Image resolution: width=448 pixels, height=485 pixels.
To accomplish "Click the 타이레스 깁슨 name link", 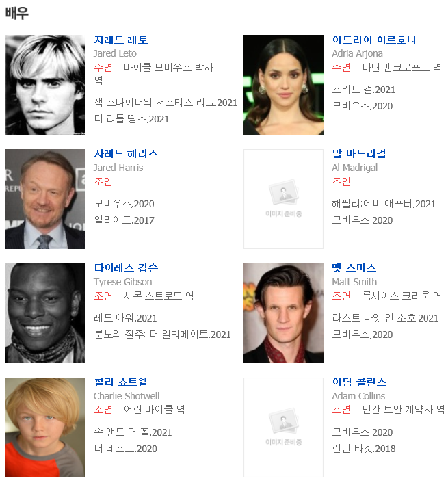I will click(x=126, y=268).
